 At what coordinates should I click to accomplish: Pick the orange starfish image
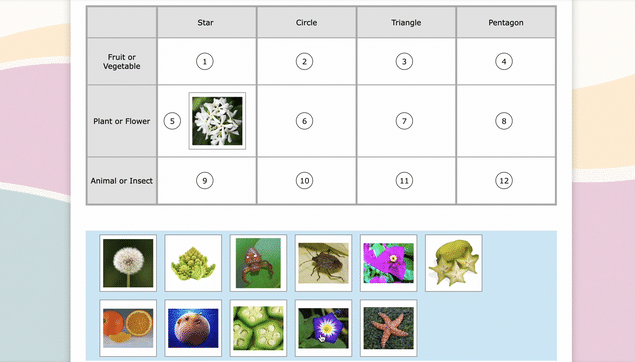click(x=389, y=328)
